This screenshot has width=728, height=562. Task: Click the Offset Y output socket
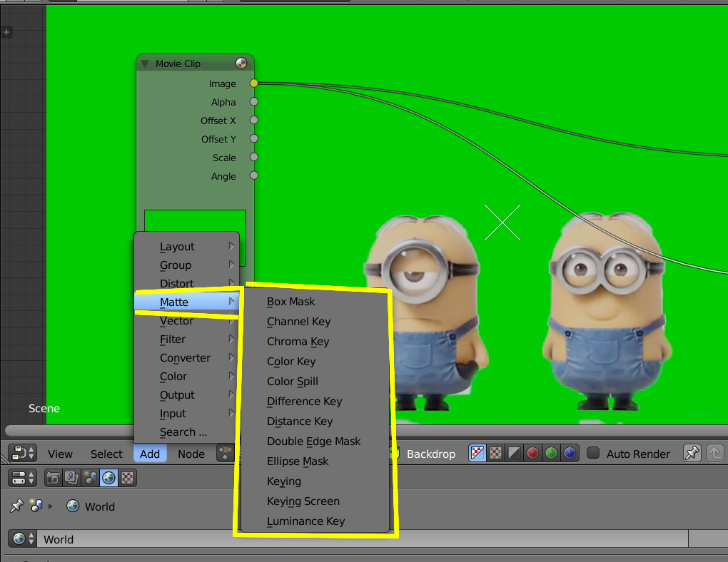pos(253,138)
